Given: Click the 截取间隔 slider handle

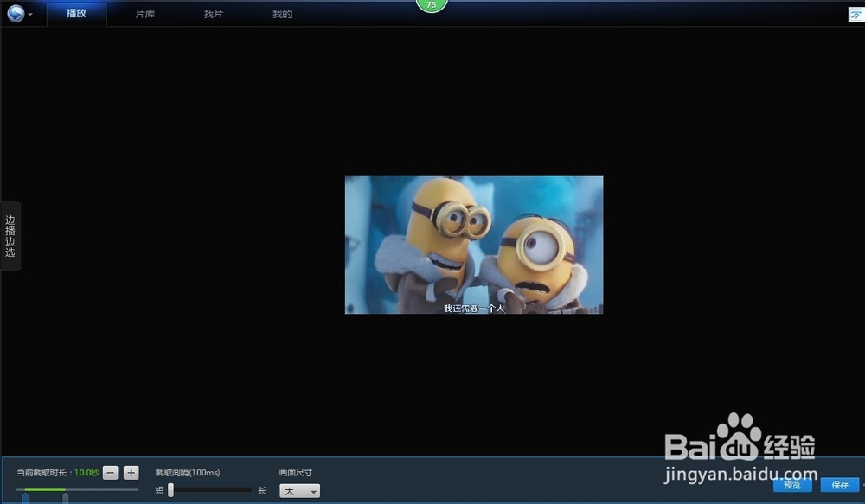Looking at the screenshot, I should [x=171, y=489].
